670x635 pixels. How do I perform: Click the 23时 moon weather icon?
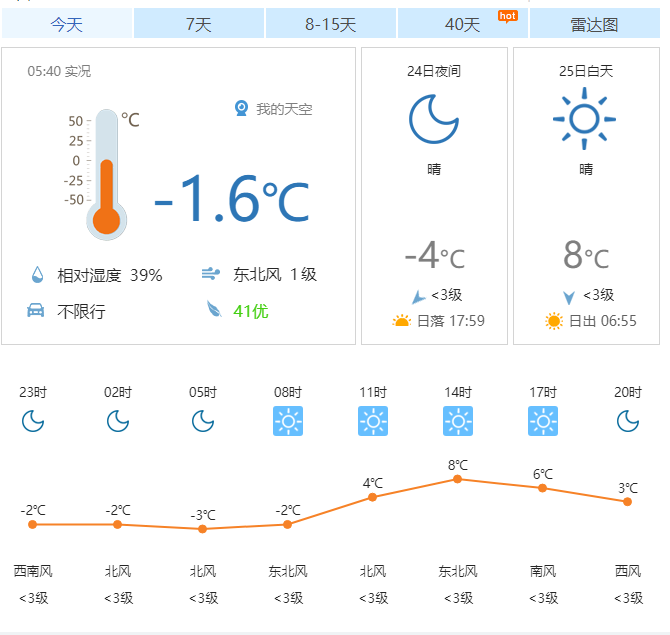33,422
